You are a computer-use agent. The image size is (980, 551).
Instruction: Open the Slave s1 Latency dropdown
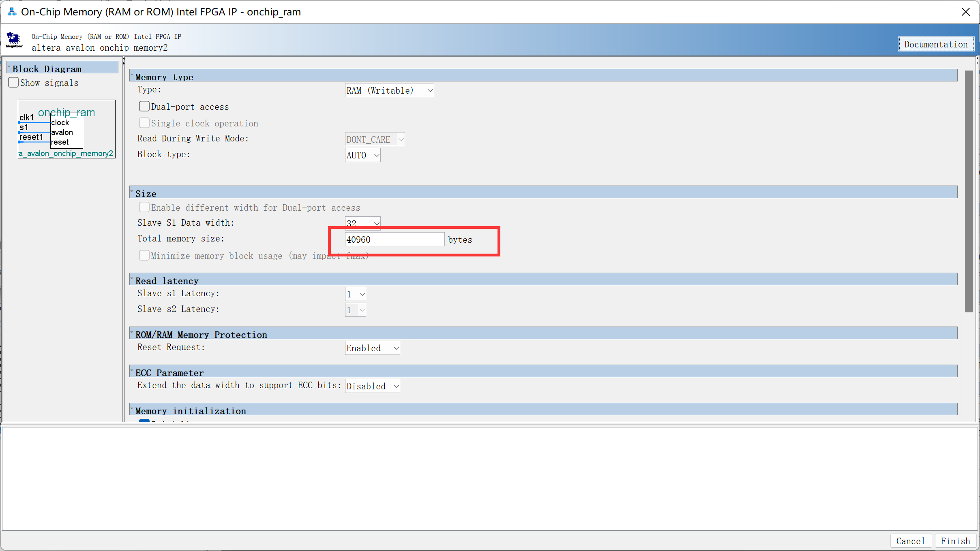tap(355, 294)
